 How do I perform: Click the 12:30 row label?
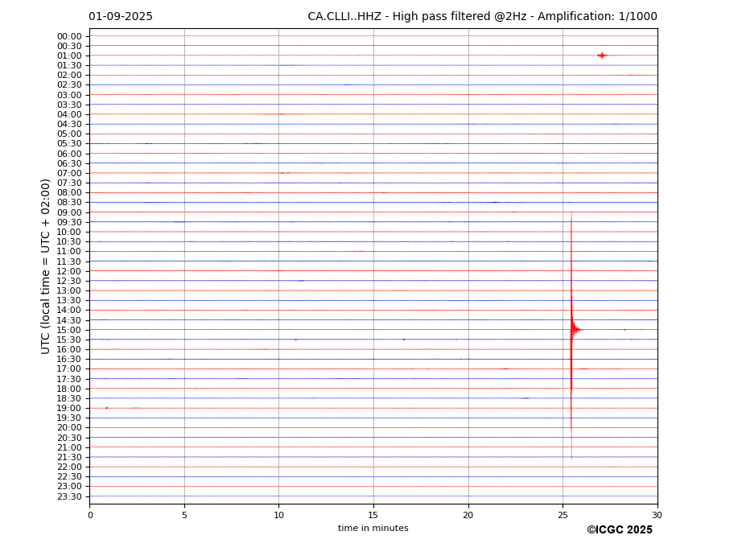coord(69,281)
